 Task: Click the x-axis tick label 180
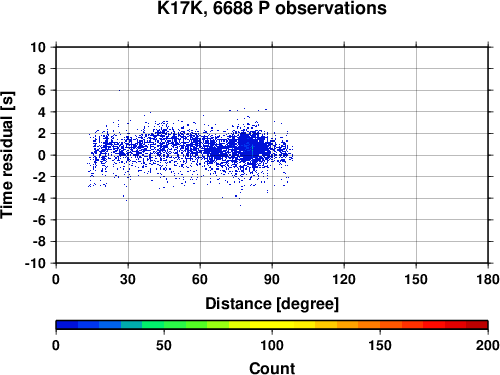[488, 279]
